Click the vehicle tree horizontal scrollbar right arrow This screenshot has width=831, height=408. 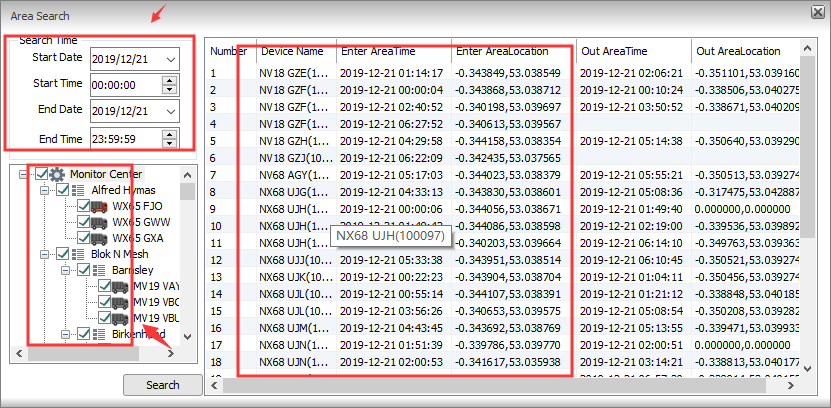click(x=171, y=353)
